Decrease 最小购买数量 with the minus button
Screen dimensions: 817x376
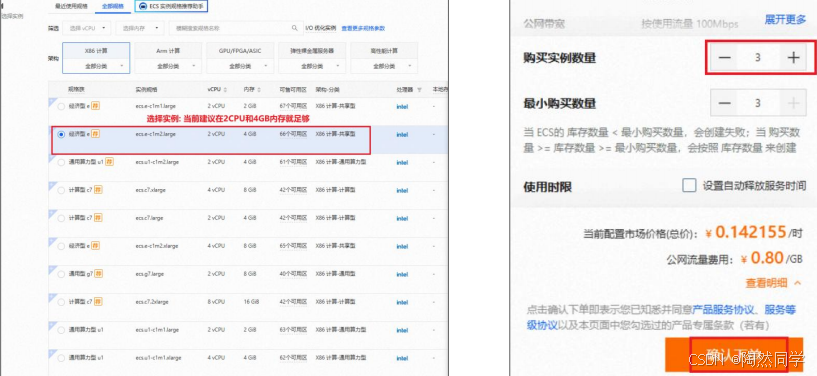tap(724, 103)
